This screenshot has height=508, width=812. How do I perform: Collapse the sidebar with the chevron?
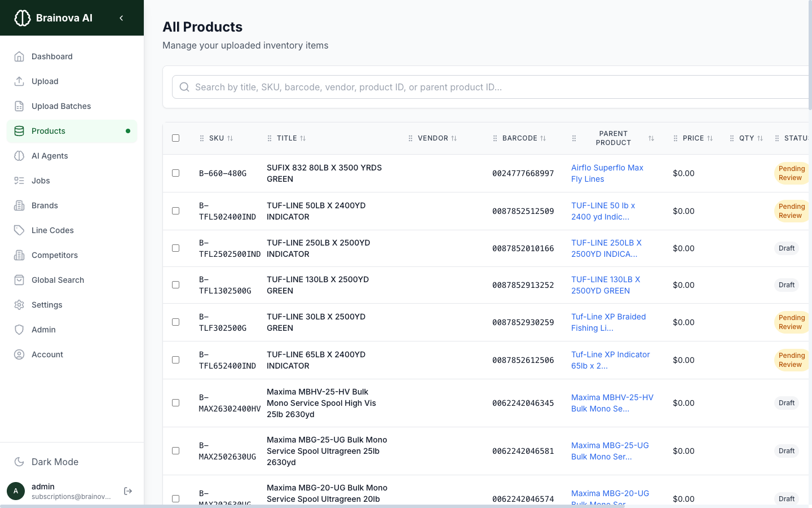click(121, 17)
